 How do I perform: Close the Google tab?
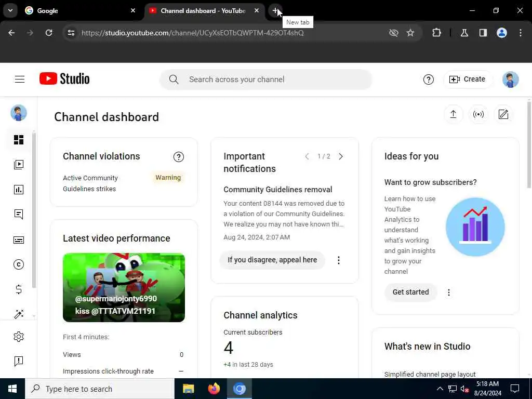click(133, 10)
